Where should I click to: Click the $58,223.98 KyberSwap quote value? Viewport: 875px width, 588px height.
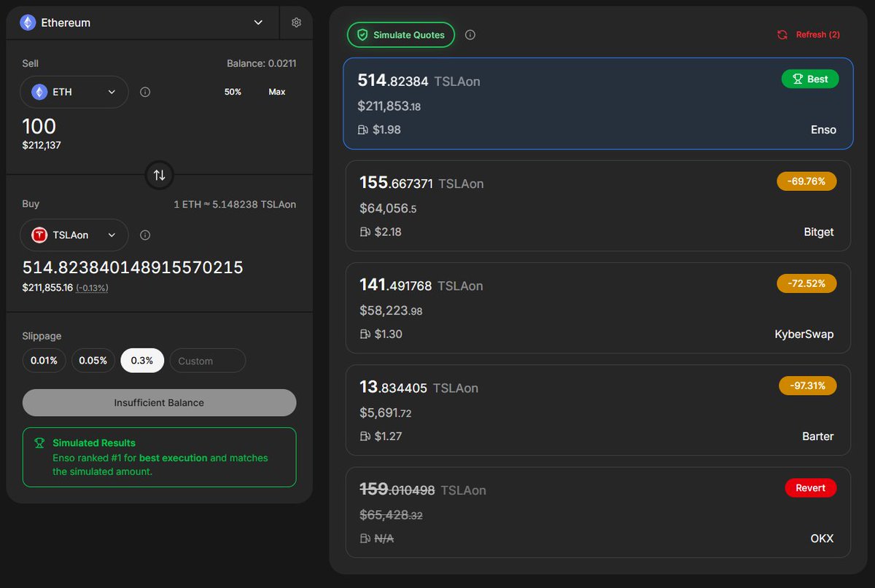pos(391,310)
